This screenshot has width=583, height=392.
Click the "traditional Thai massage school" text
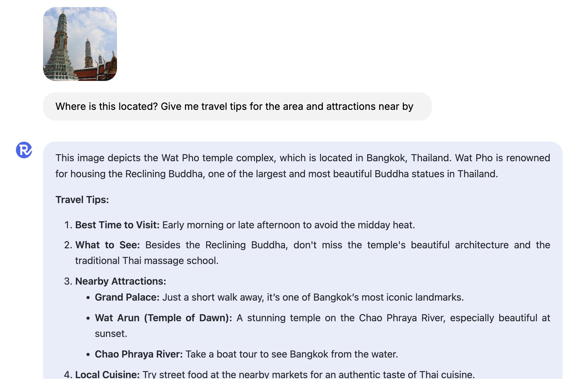tap(147, 261)
